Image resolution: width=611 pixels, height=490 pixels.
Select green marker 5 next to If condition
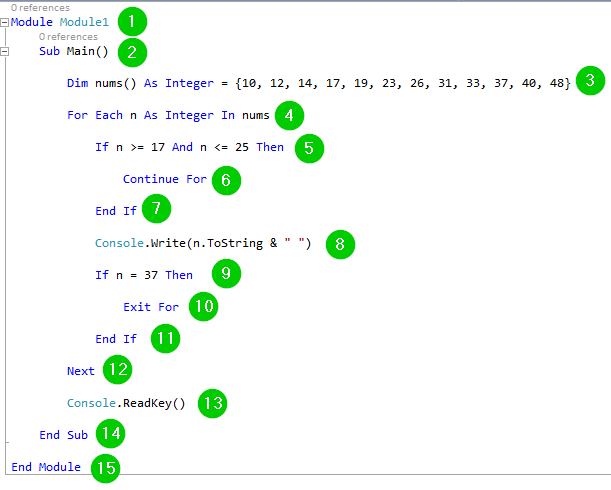(x=310, y=148)
